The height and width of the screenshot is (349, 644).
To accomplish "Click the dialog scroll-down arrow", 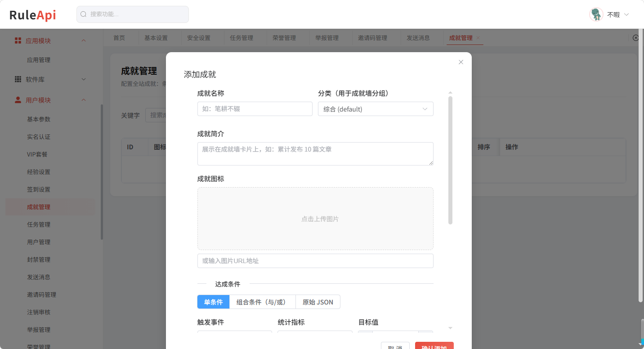I will [451, 328].
